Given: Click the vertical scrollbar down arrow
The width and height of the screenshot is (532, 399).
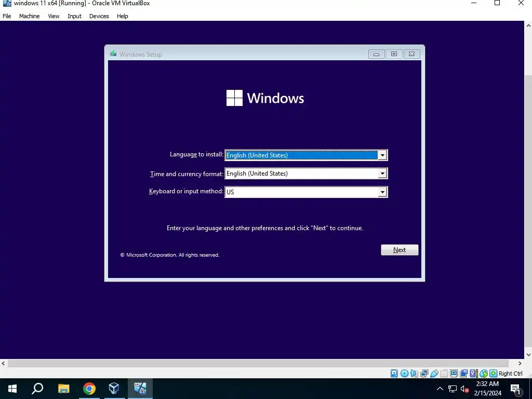Looking at the screenshot, I should [528, 355].
